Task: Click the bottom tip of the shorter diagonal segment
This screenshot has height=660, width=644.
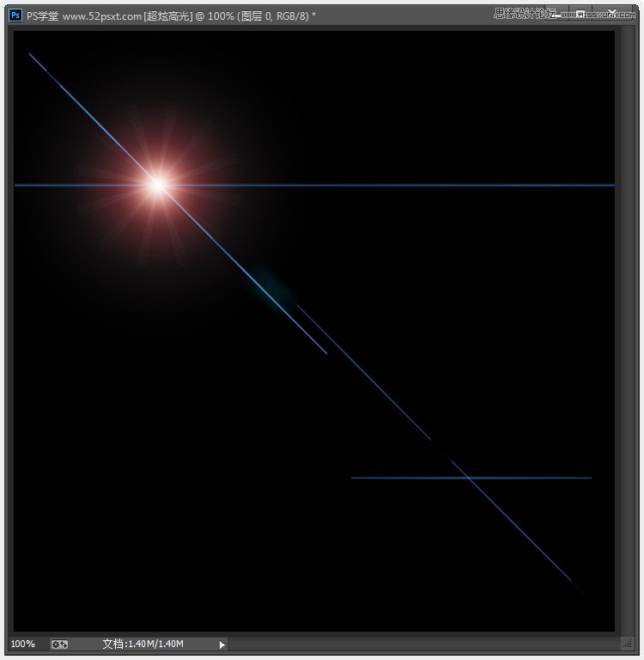Action: [x=326, y=353]
